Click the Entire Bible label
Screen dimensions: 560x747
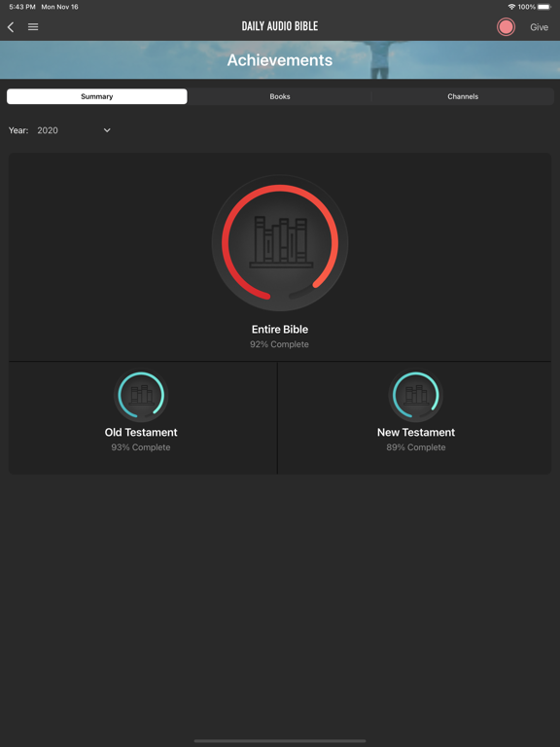pos(280,329)
